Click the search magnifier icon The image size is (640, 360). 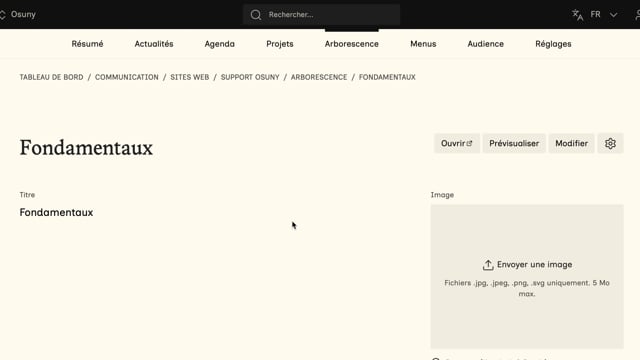[x=256, y=15]
